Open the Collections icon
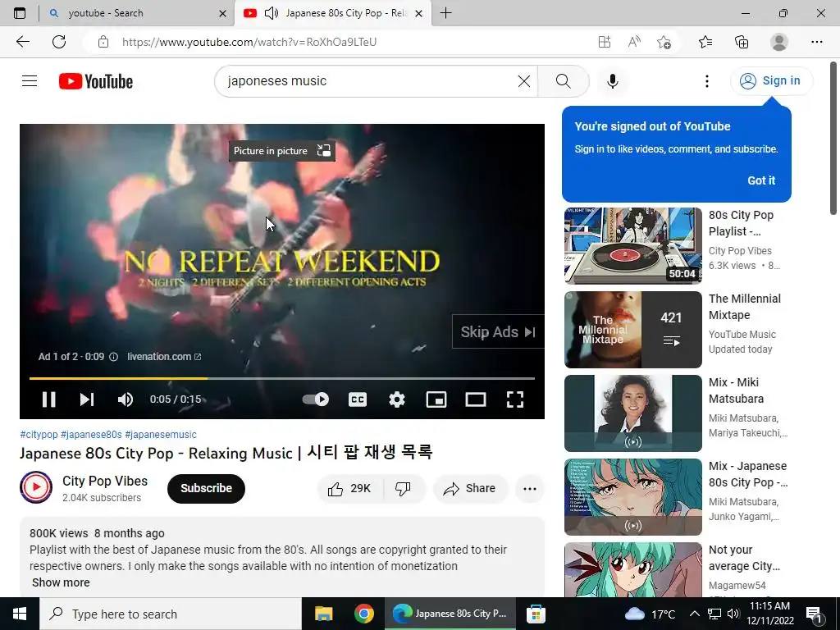The height and width of the screenshot is (630, 840). [742, 42]
